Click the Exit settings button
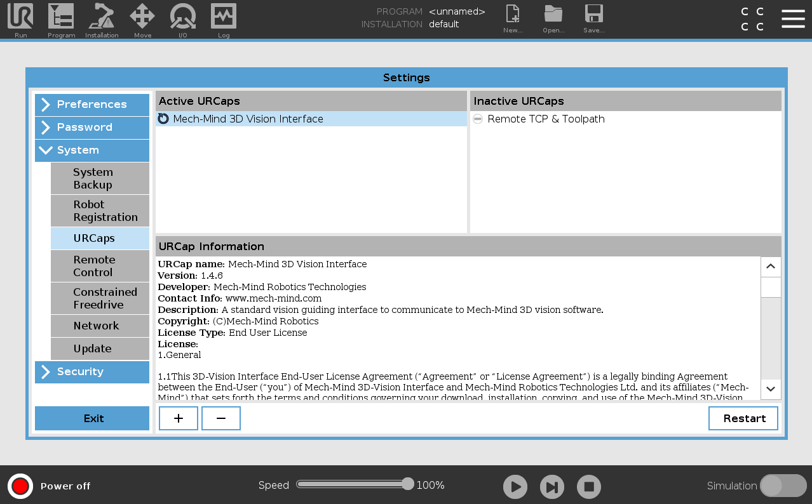Image resolution: width=812 pixels, height=504 pixels. pos(92,418)
